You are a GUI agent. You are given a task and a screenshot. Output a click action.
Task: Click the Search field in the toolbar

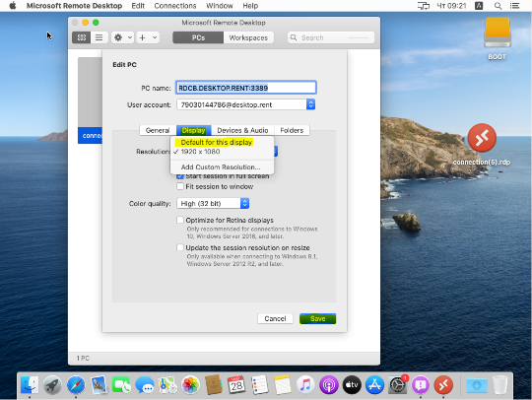coord(331,37)
